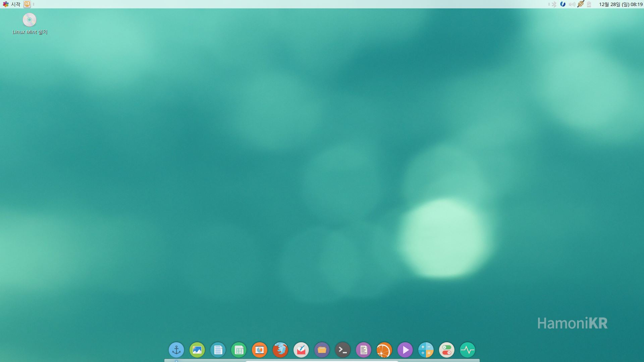Open the anchor dock settings icon
Screen dimensions: 644x362
pos(176,350)
